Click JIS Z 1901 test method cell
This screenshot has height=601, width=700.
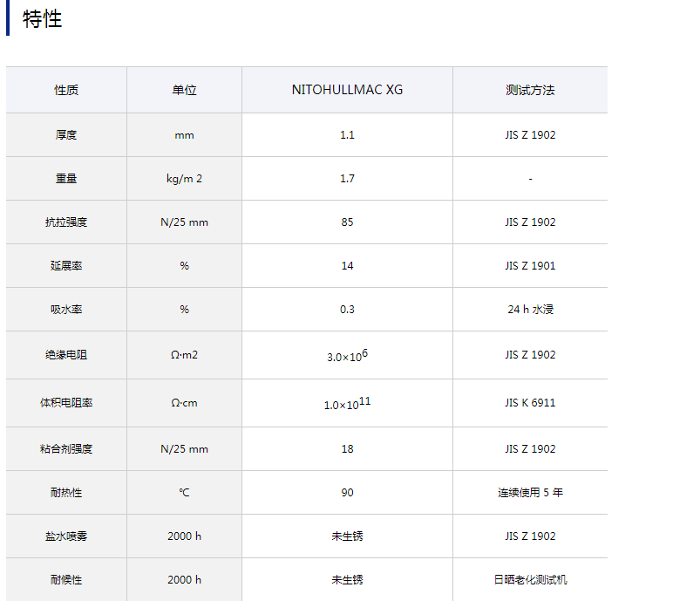coord(530,266)
